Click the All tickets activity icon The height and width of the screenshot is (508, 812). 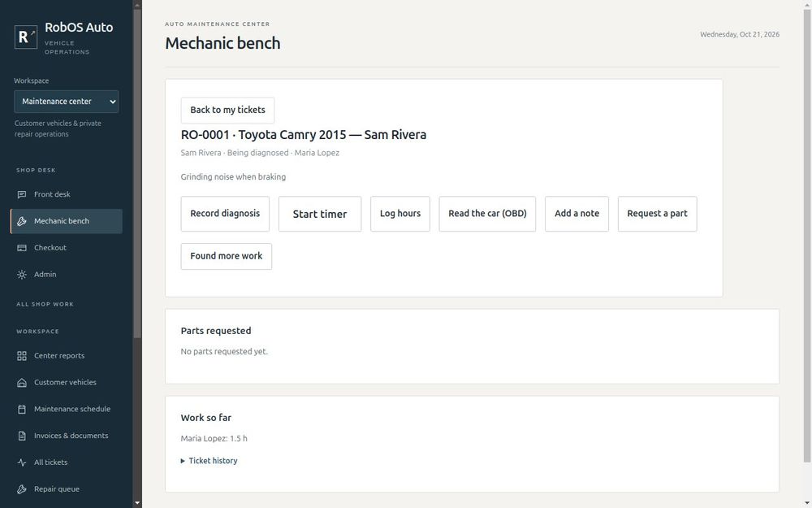(x=22, y=462)
